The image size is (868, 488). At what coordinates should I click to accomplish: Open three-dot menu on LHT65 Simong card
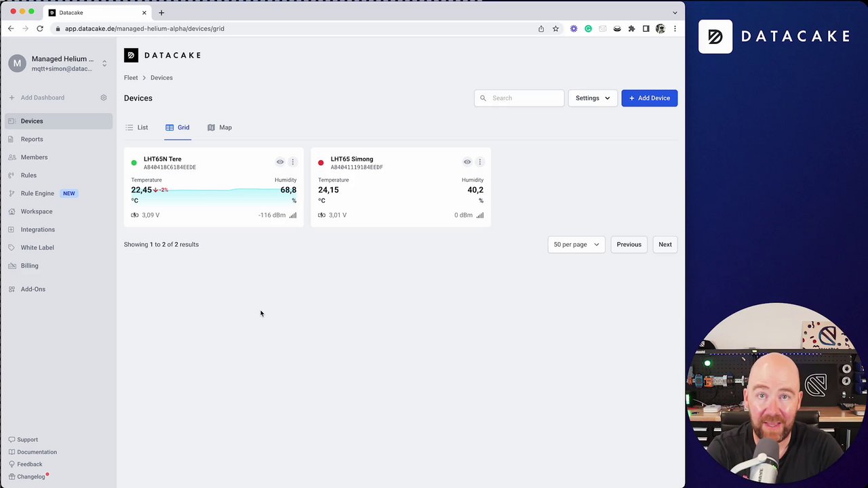pos(480,162)
